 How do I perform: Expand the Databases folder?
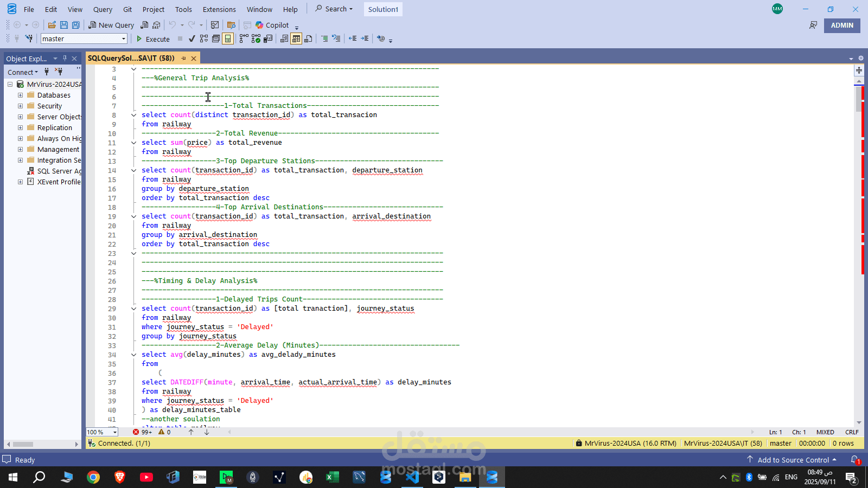[x=20, y=95]
